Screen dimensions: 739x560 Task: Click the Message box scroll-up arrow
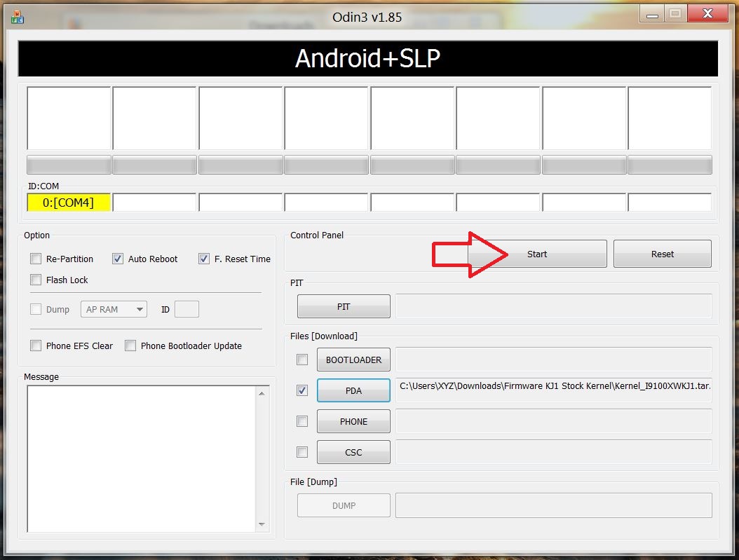coord(262,393)
